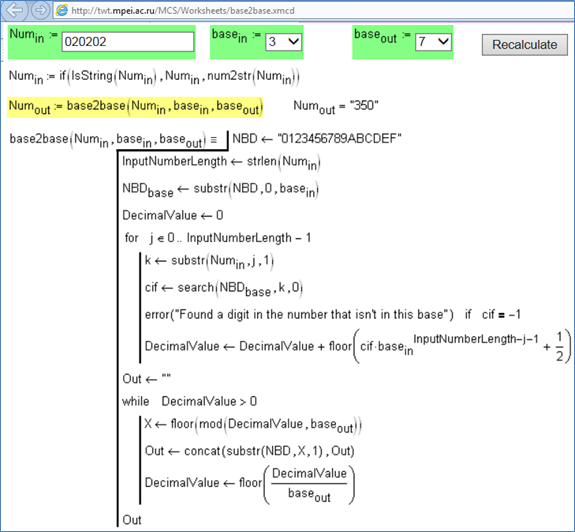Click the final Out return line
Screen dimensions: 575x532
[x=132, y=520]
